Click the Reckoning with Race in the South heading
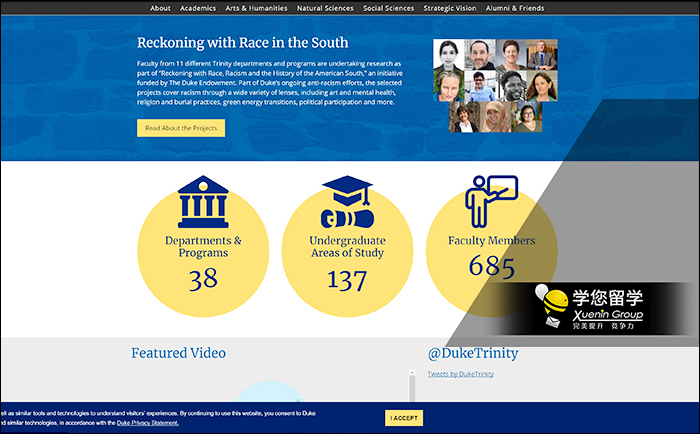The image size is (700, 434). (242, 42)
